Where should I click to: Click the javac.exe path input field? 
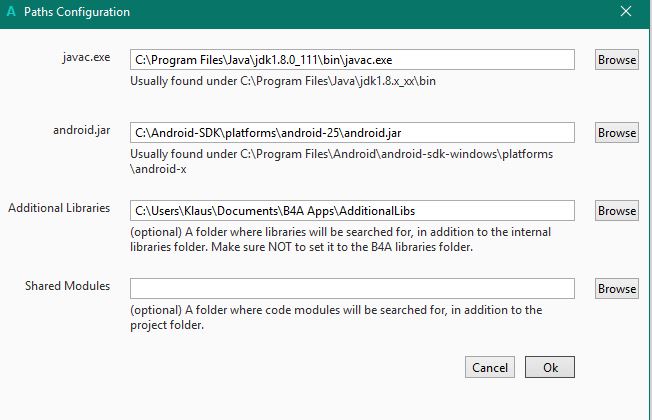[x=352, y=60]
